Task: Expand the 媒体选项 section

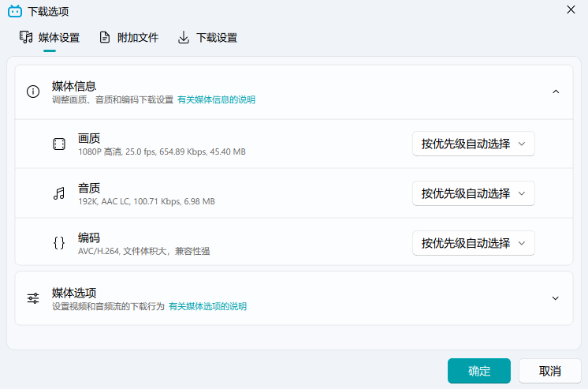Action: click(x=556, y=298)
